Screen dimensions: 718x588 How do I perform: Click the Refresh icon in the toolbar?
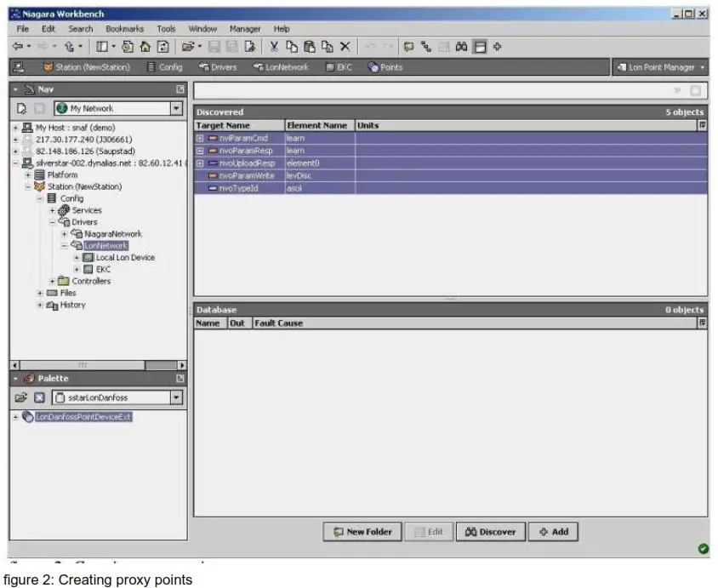pyautogui.click(x=163, y=47)
